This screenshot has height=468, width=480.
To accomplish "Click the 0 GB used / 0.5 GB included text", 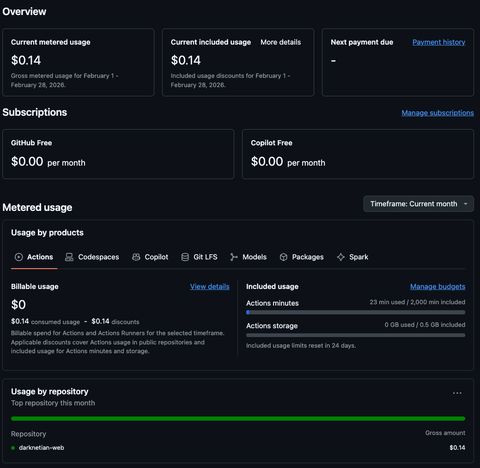I will tap(425, 325).
